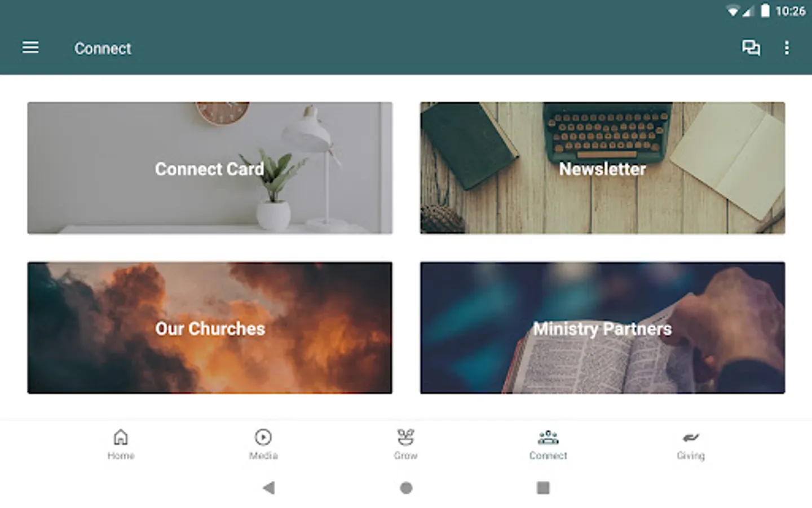This screenshot has width=812, height=508.
Task: Open the hamburger navigation menu
Action: coord(30,47)
